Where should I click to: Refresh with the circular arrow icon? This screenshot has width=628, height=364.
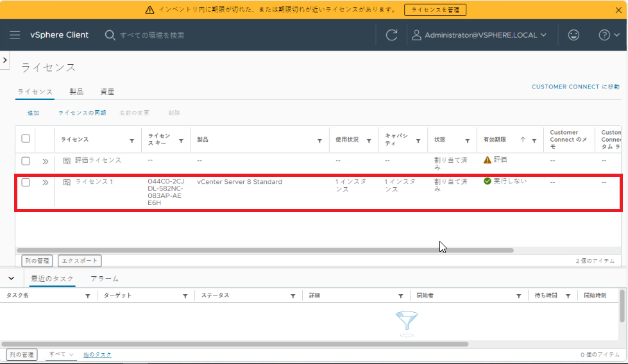(x=391, y=35)
